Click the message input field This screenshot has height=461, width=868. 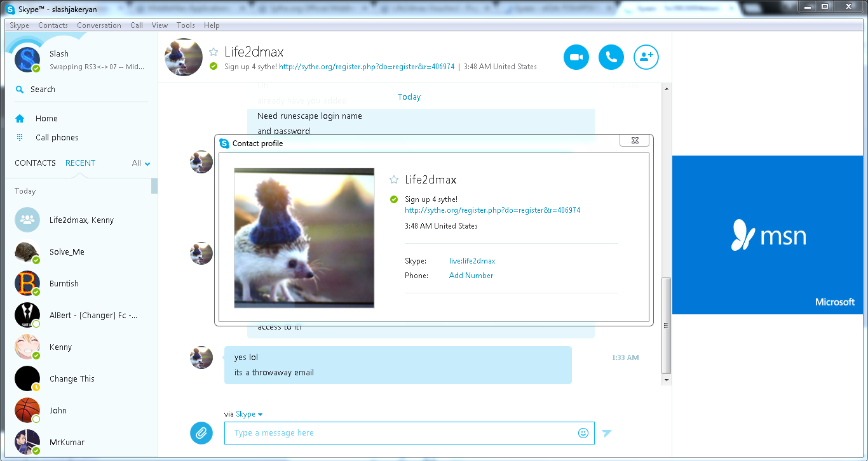click(409, 433)
